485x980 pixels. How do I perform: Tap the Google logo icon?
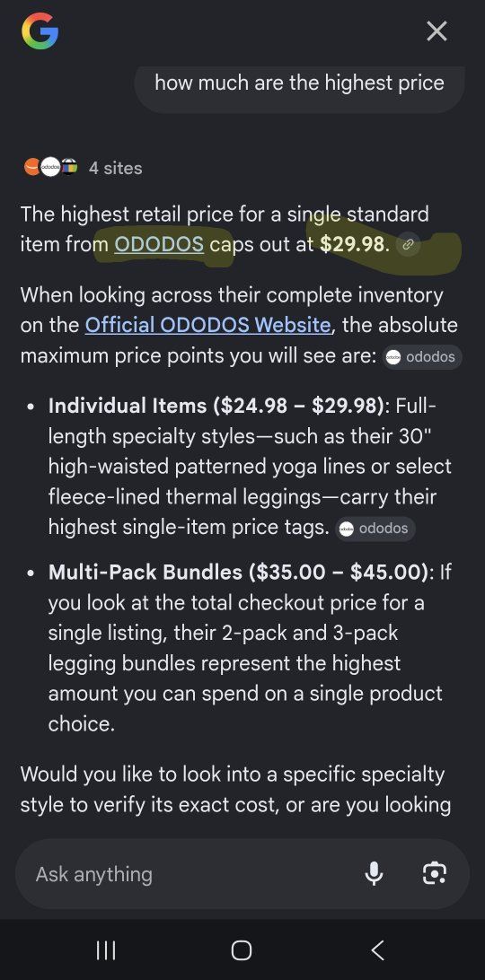pyautogui.click(x=40, y=32)
